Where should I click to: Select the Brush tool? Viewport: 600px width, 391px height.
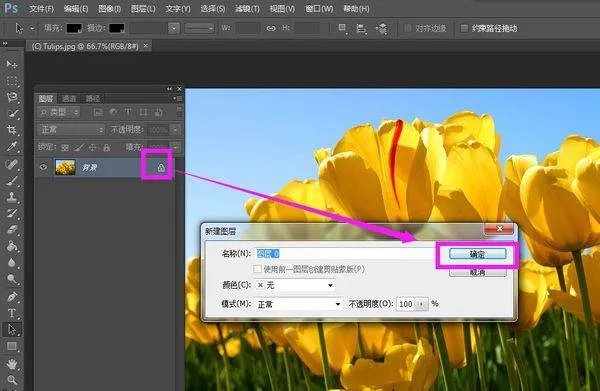(x=12, y=181)
